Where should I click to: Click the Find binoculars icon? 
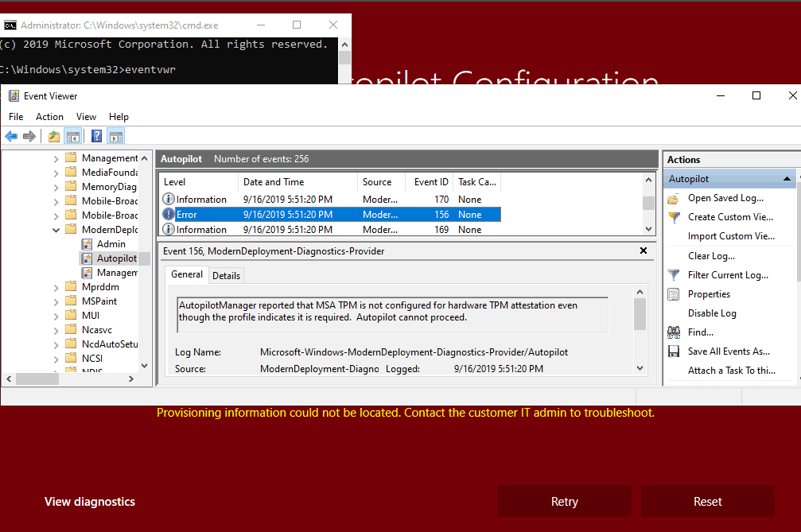pyautogui.click(x=674, y=332)
